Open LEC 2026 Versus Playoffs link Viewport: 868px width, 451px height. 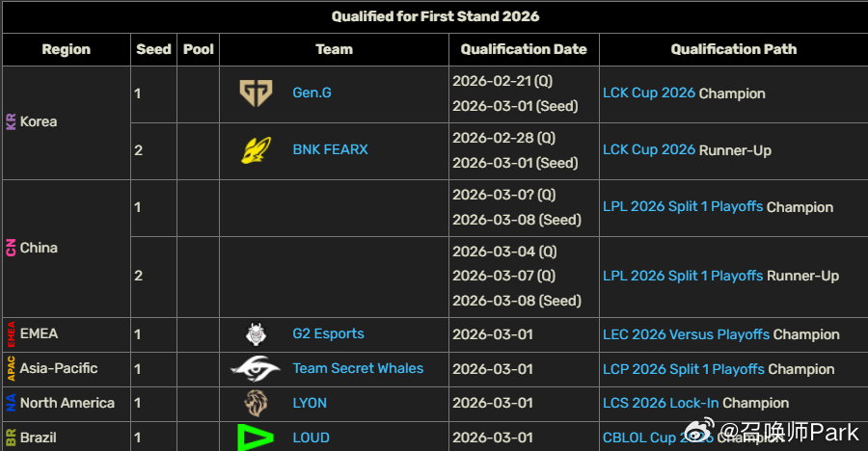(x=686, y=334)
